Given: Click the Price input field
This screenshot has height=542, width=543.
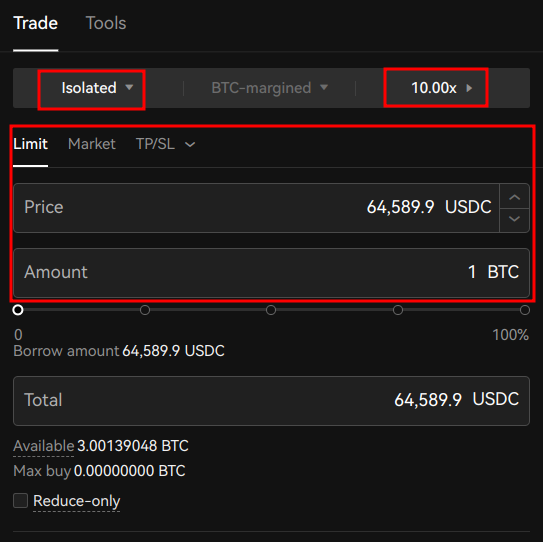Looking at the screenshot, I should [256, 208].
